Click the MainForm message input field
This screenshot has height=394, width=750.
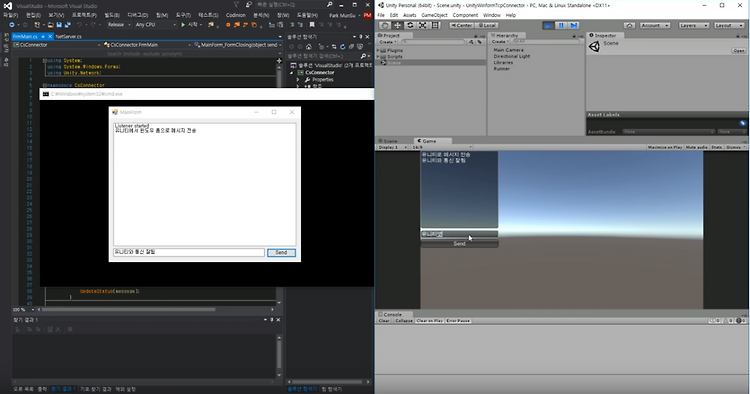(189, 252)
